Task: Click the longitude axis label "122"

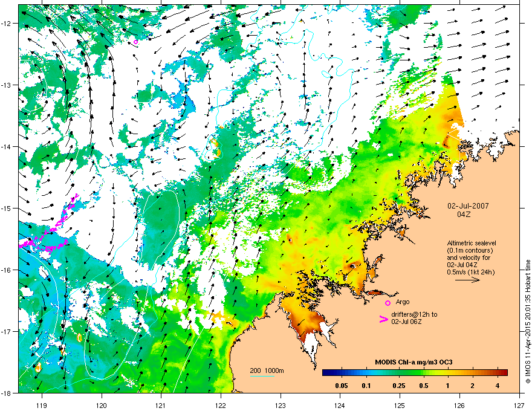Action: pyautogui.click(x=221, y=405)
